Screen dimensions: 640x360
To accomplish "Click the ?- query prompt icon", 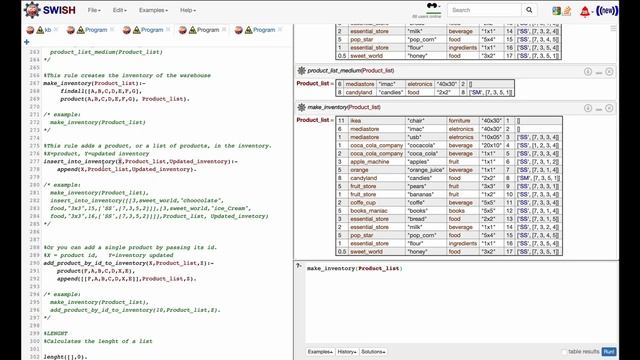I will pos(299,266).
